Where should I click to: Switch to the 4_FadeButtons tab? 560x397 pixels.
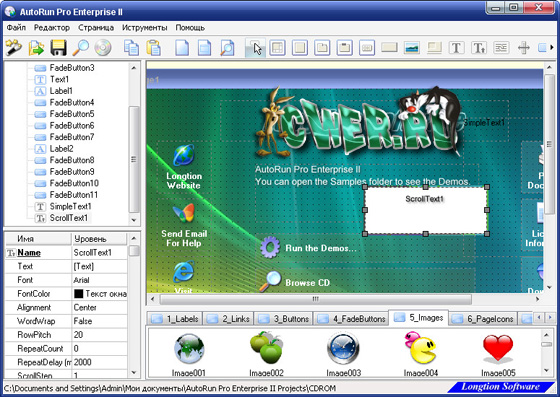[351, 318]
